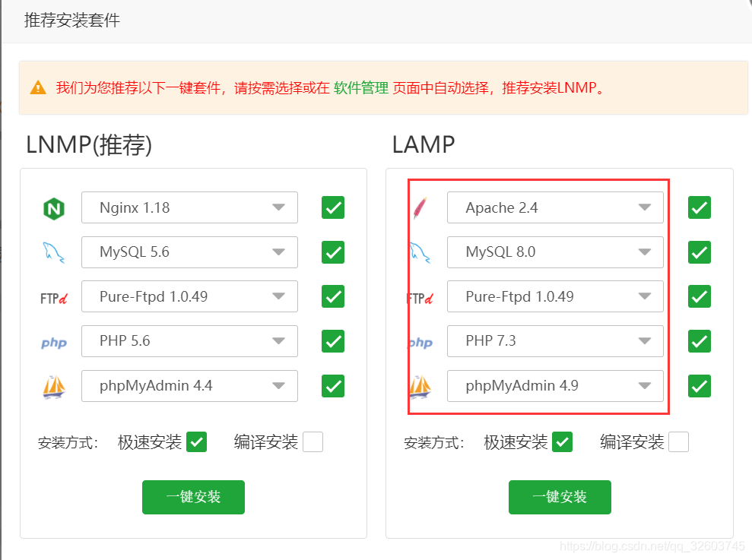Click the php logo icon in LNMP
This screenshot has width=752, height=560.
[54, 343]
